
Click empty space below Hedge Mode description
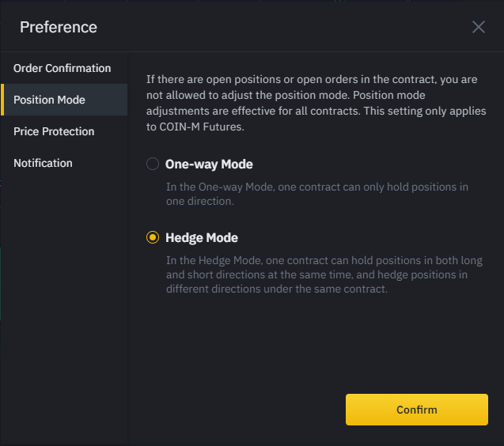tap(316, 340)
